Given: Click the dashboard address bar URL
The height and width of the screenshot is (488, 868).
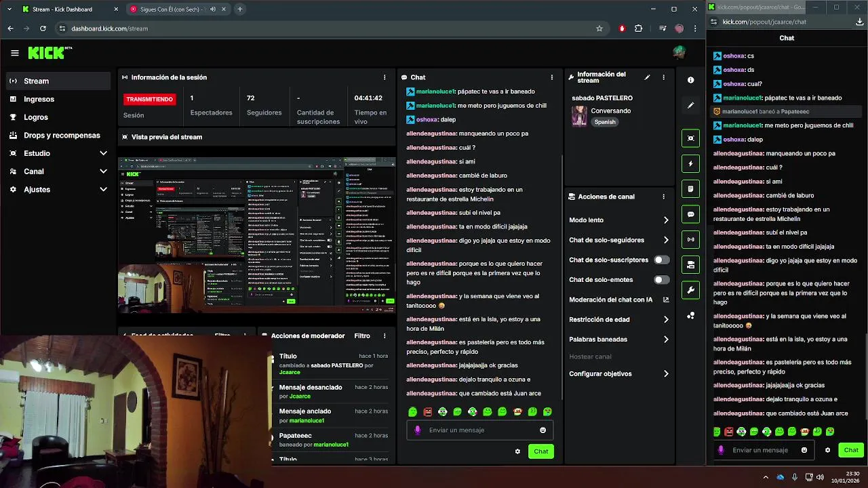Looking at the screenshot, I should (110, 28).
